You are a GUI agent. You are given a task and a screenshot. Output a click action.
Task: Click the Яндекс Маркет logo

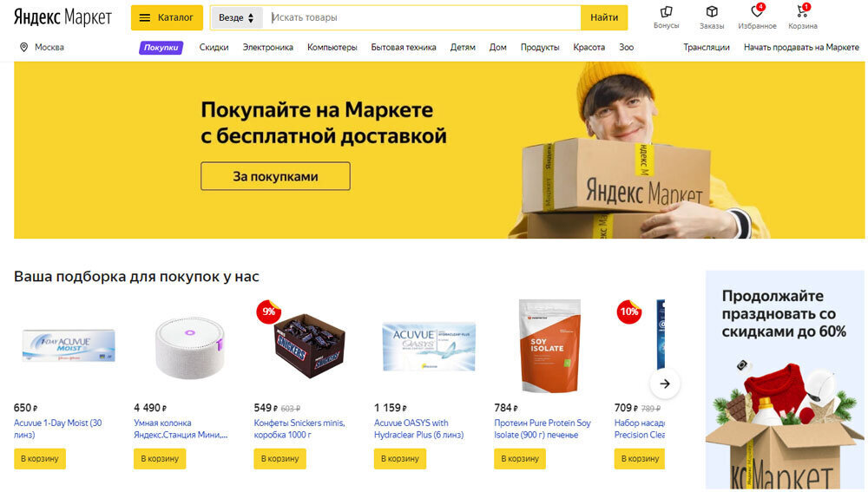[x=62, y=17]
